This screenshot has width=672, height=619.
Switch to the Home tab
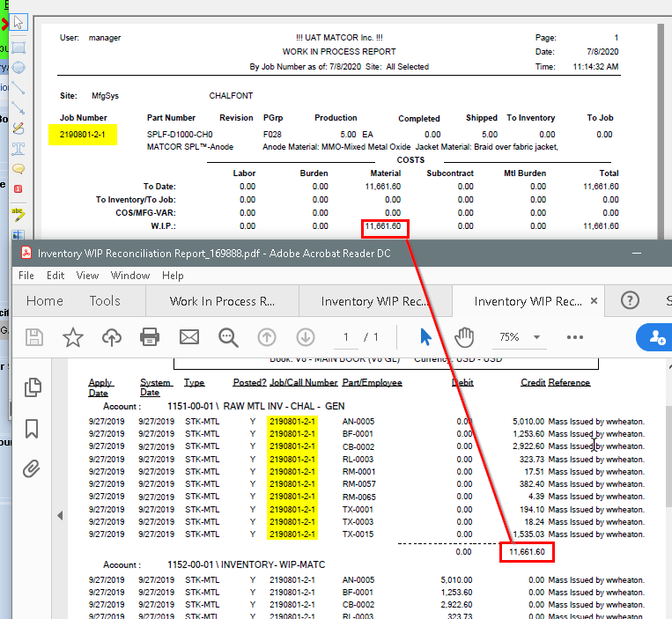coord(45,301)
